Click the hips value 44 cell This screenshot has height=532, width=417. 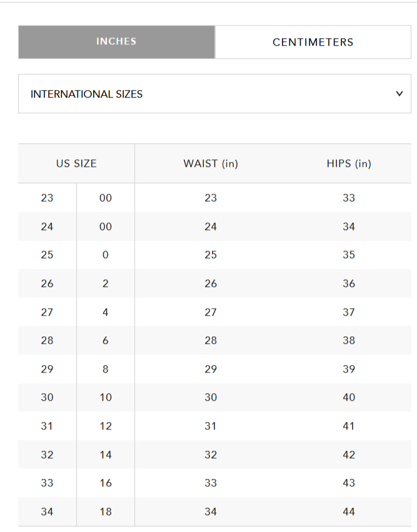348,511
